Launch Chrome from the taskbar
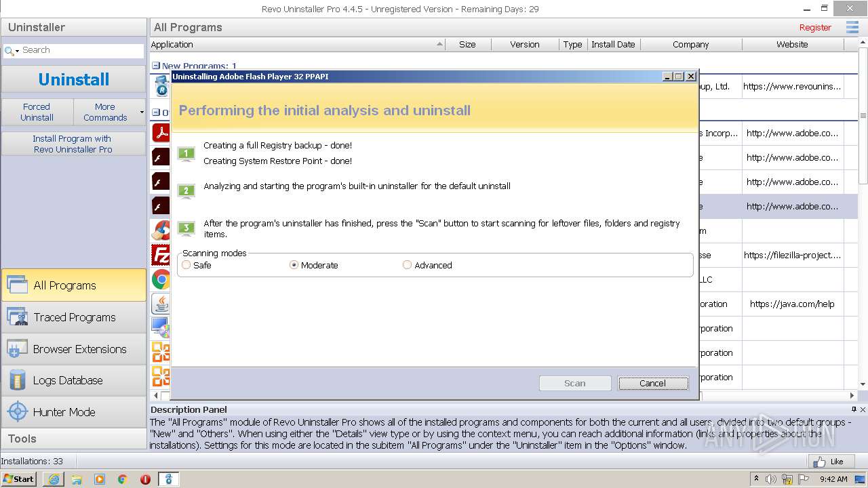Viewport: 868px width, 488px height. pos(123,479)
